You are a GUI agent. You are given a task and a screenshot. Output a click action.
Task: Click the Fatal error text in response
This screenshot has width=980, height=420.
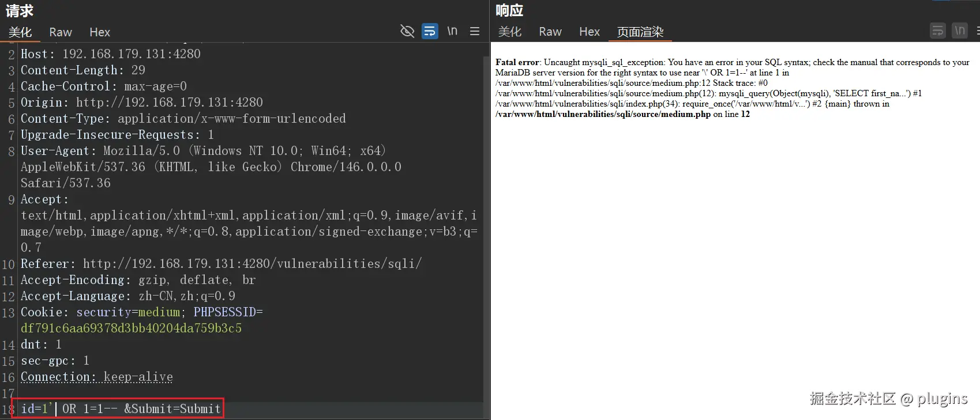click(x=517, y=62)
